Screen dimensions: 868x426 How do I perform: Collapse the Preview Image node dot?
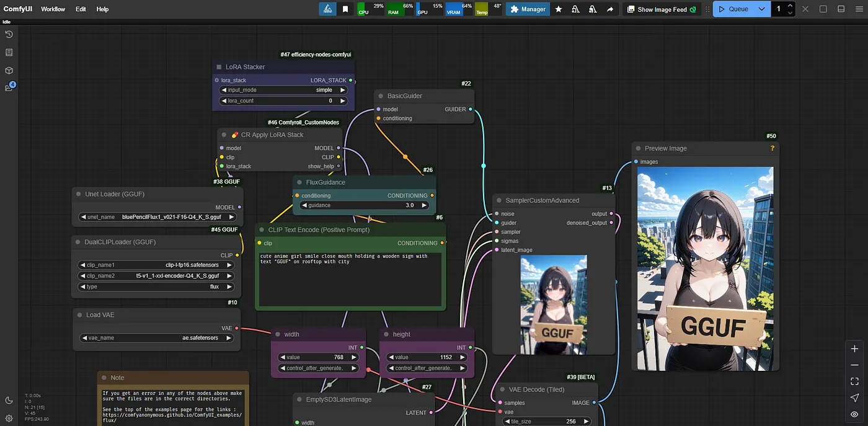point(638,148)
